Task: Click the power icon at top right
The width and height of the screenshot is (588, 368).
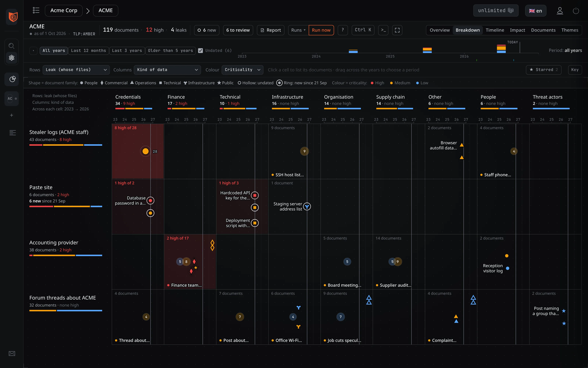Action: pyautogui.click(x=576, y=11)
